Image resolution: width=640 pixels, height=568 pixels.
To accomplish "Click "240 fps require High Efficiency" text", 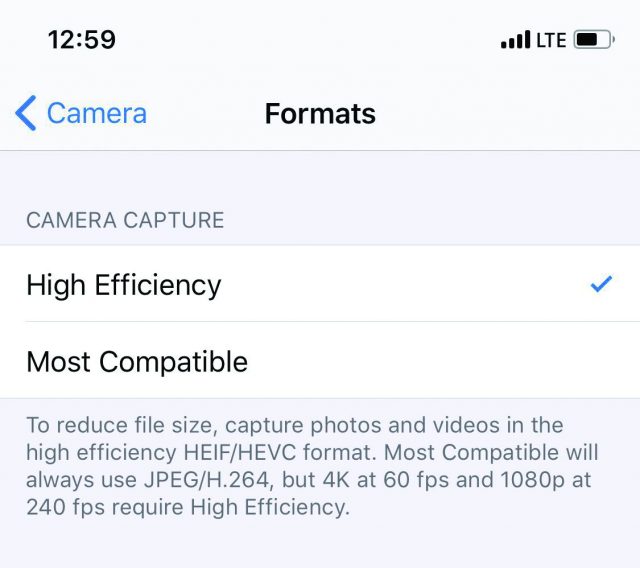I will (187, 507).
